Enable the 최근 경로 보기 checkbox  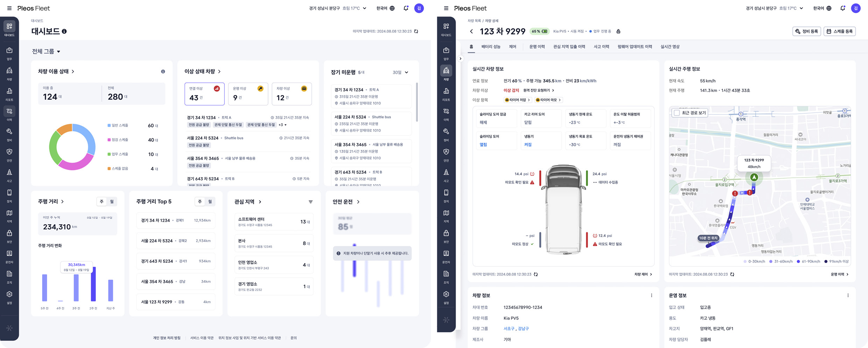677,113
